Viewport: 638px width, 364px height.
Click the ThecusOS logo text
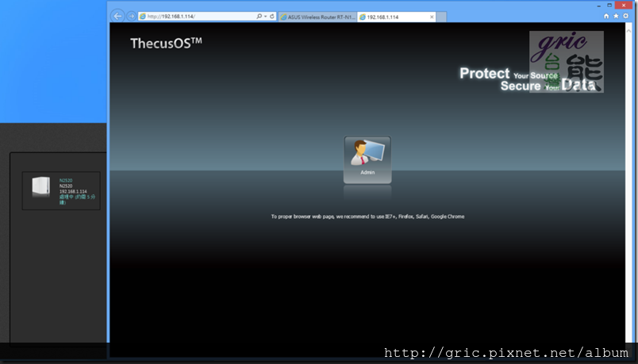(166, 43)
